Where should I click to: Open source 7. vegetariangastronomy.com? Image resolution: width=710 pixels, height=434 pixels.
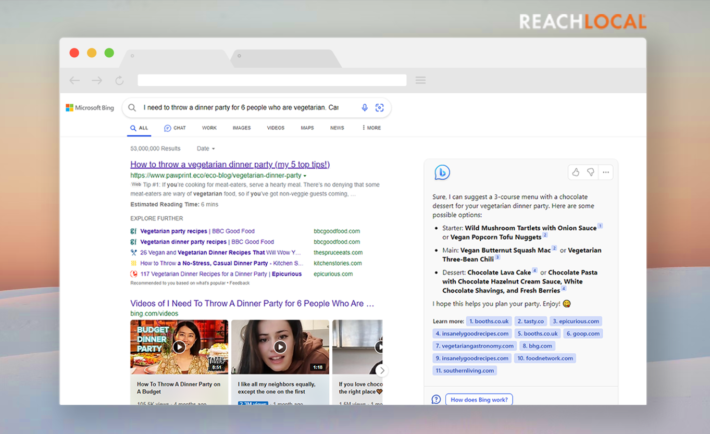pos(475,346)
